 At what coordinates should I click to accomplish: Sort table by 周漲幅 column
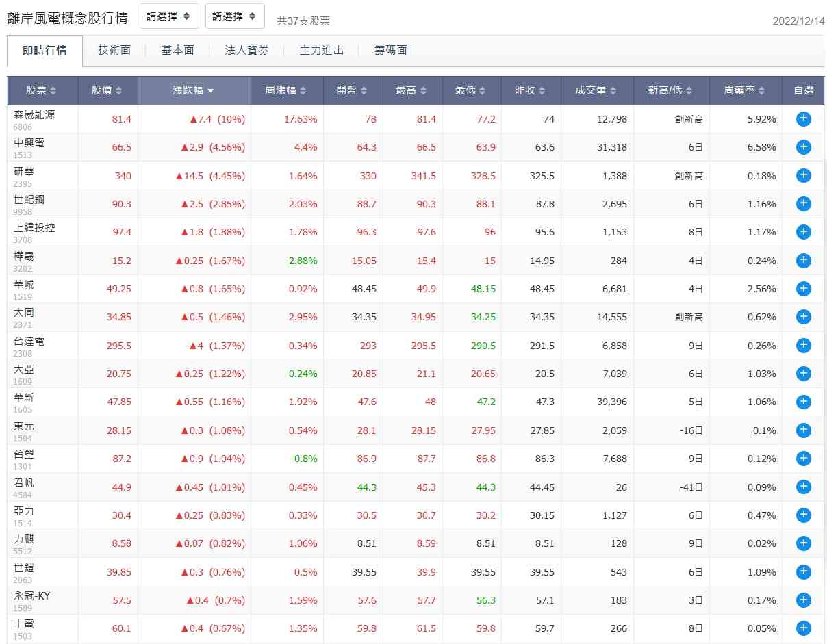tap(287, 90)
